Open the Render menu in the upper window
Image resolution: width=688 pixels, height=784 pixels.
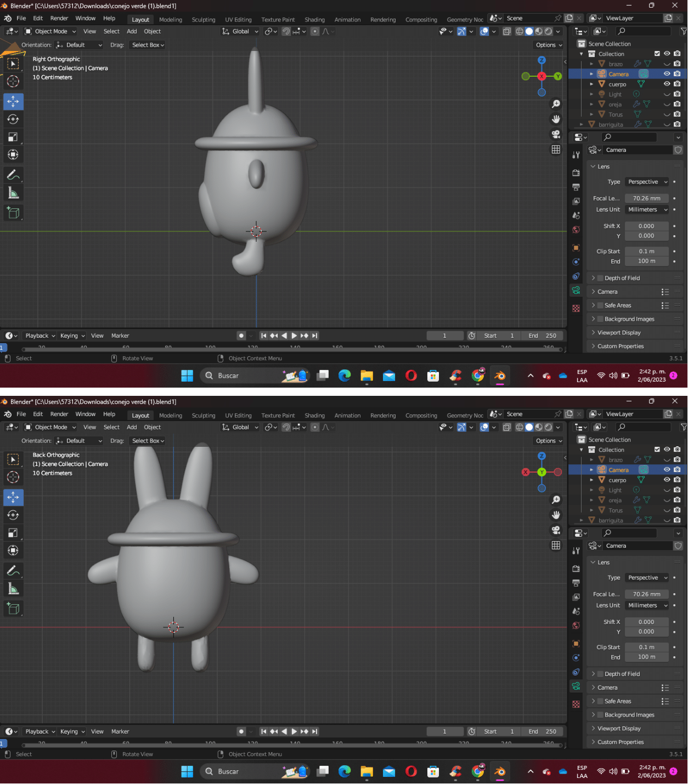pos(59,19)
